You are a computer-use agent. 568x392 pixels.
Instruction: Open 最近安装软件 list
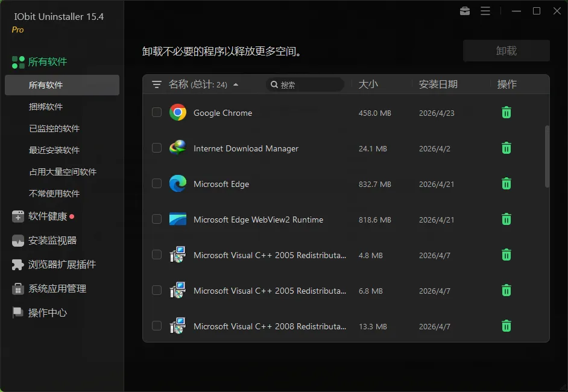click(54, 150)
